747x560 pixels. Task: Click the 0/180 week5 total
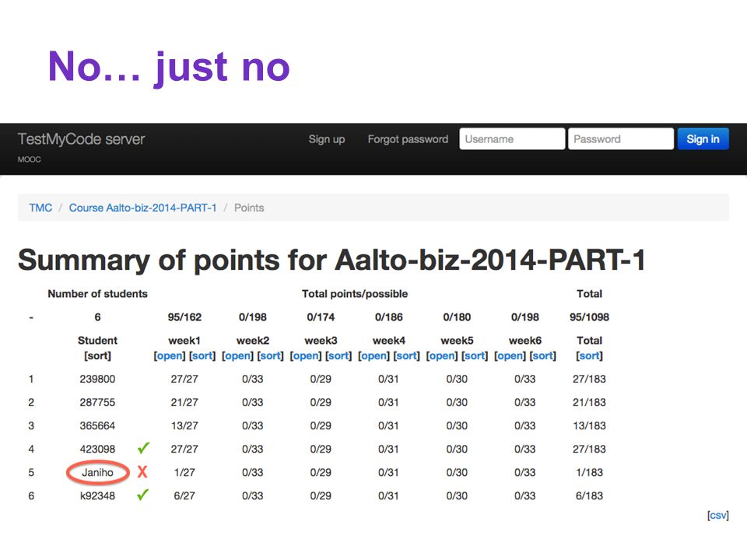(457, 317)
